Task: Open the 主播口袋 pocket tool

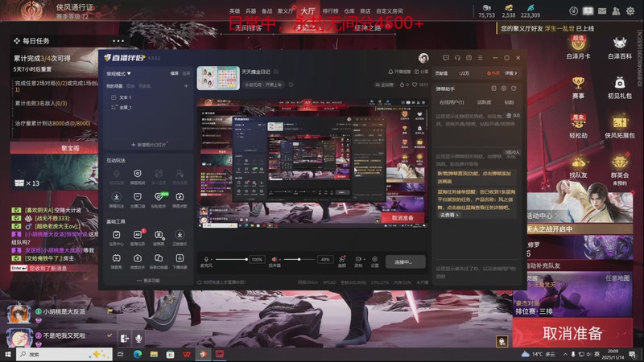Action: point(138,200)
